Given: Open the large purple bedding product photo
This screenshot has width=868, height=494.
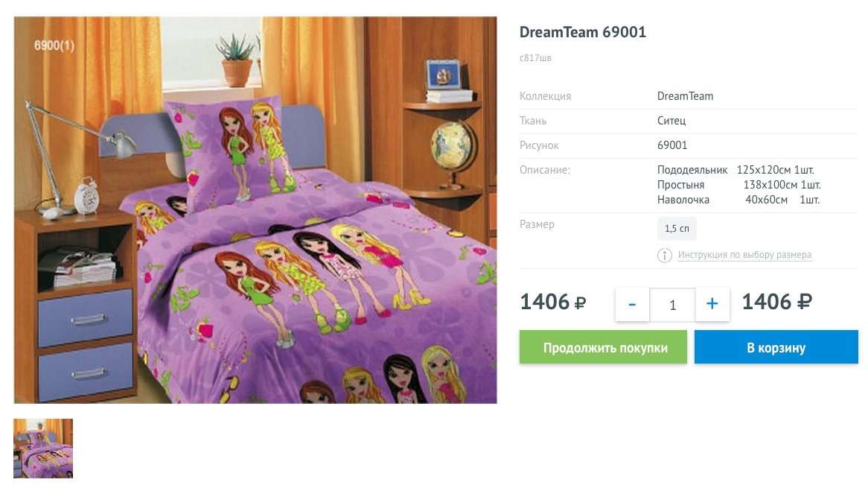Looking at the screenshot, I should coord(255,210).
